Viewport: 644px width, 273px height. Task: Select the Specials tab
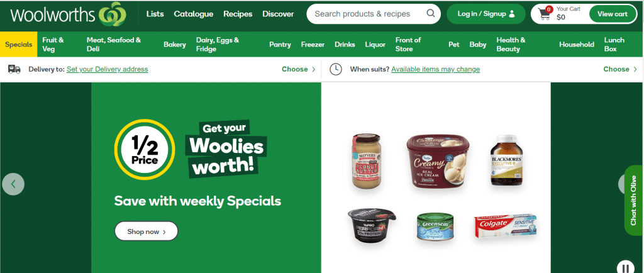click(18, 44)
